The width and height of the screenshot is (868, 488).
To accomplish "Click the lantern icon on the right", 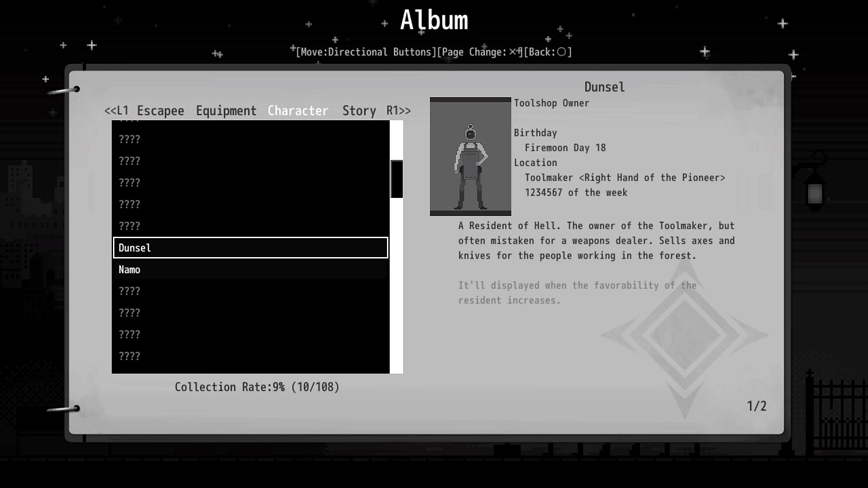I will tap(815, 193).
